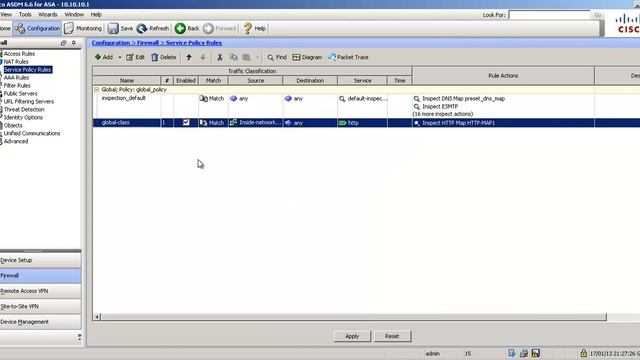Select the inspection_default rule row
This screenshot has width=640, height=360.
[x=367, y=106]
